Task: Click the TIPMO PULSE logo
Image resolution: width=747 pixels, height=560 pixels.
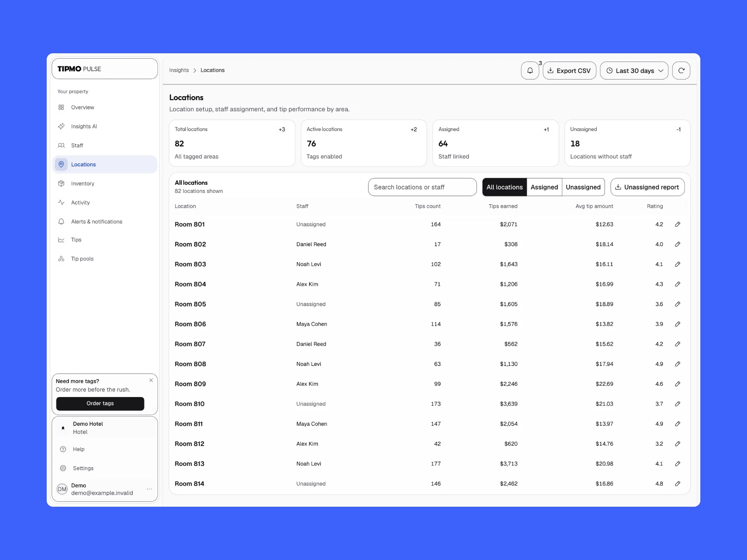Action: (x=79, y=69)
